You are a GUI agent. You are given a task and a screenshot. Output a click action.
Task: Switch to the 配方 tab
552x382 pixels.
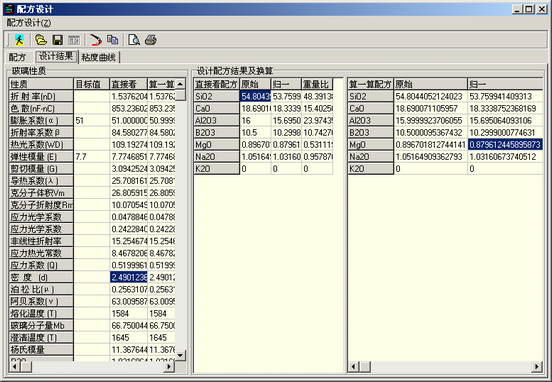tap(17, 57)
